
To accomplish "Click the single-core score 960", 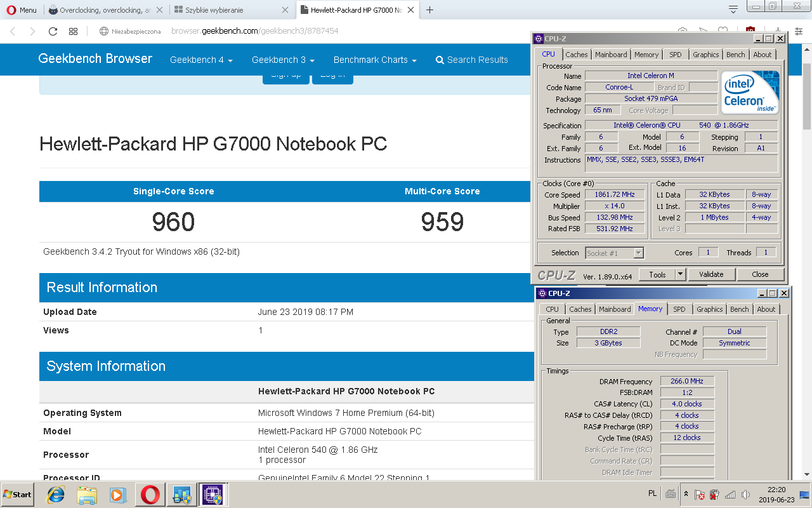I will [173, 222].
